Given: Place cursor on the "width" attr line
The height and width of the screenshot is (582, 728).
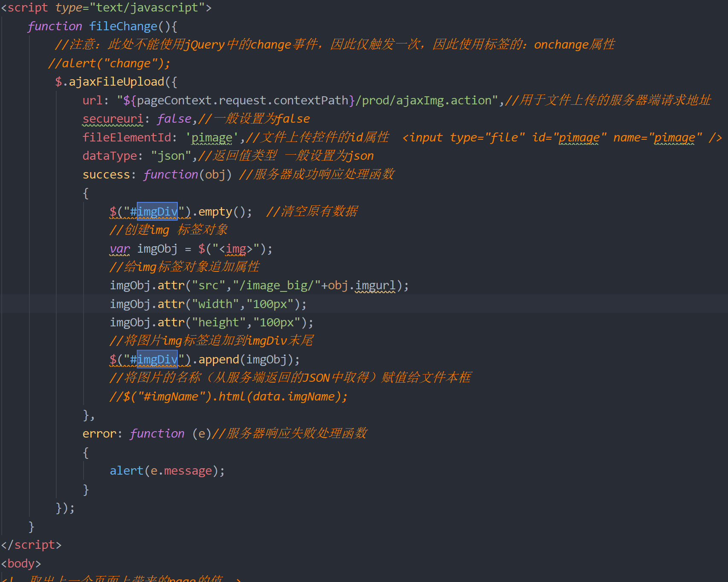Looking at the screenshot, I should coord(208,304).
